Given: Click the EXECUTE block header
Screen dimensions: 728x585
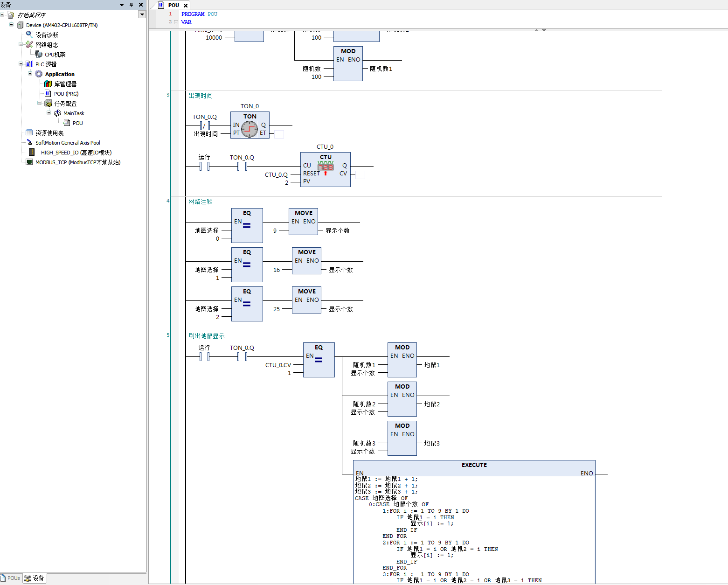Looking at the screenshot, I should pos(474,465).
